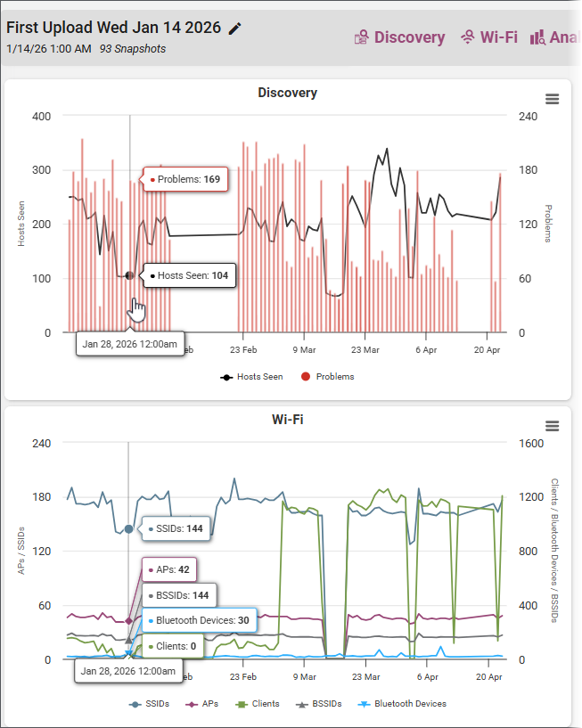Toggle Clients series in Wi-Fi legend
This screenshot has width=582, height=728.
click(258, 704)
